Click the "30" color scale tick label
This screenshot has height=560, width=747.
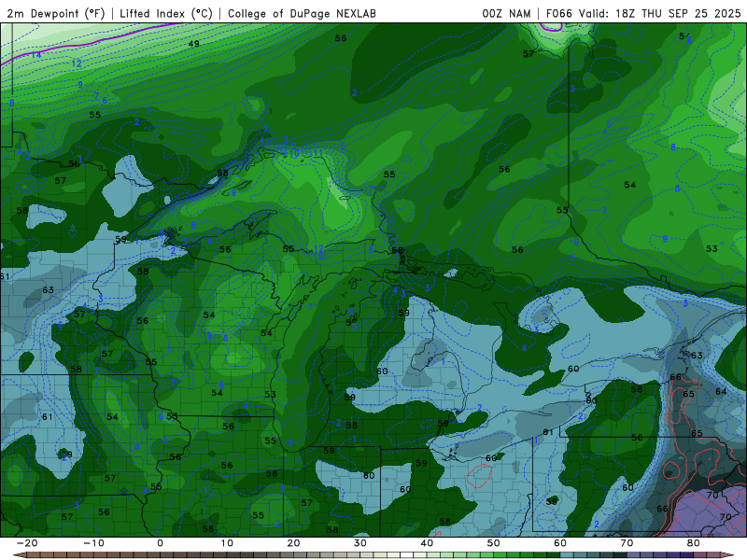point(360,543)
